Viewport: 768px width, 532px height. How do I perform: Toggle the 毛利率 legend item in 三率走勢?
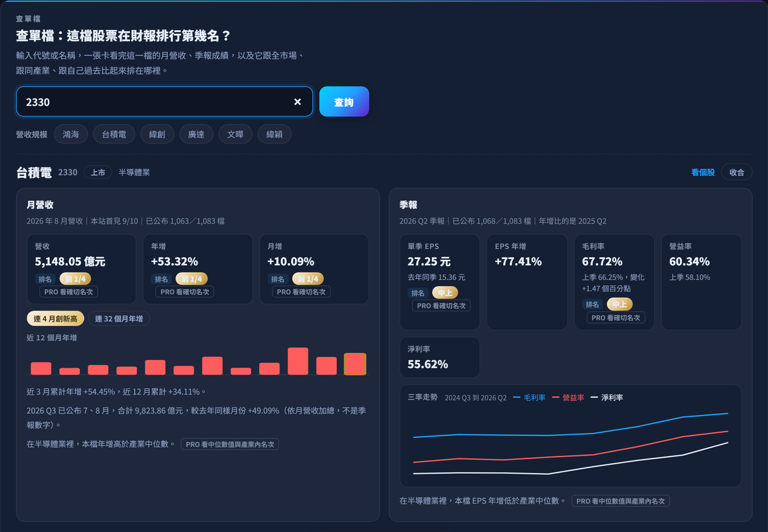[x=529, y=398]
